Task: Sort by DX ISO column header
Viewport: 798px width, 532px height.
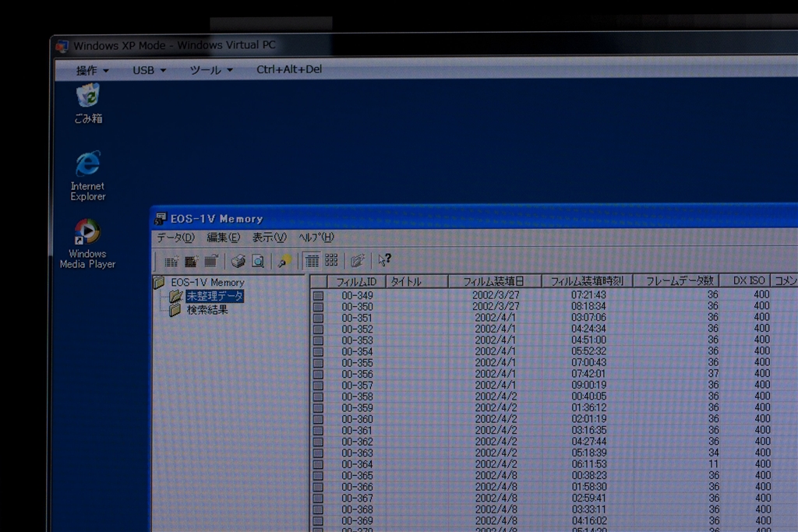Action: (x=746, y=280)
